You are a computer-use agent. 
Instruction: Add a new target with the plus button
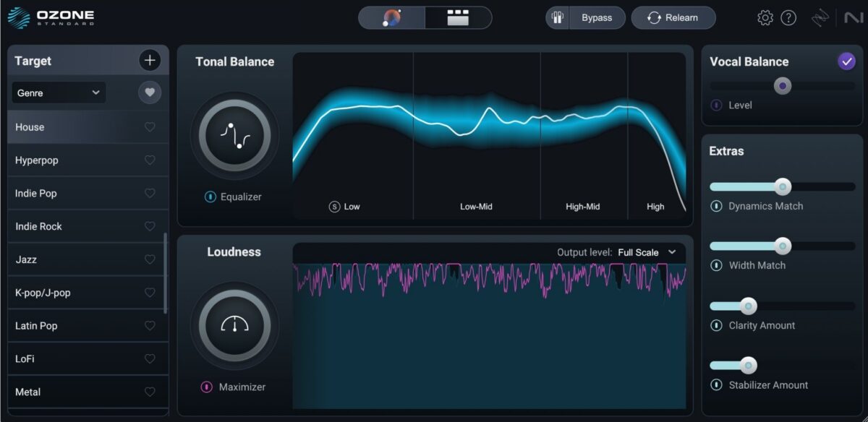tap(150, 61)
